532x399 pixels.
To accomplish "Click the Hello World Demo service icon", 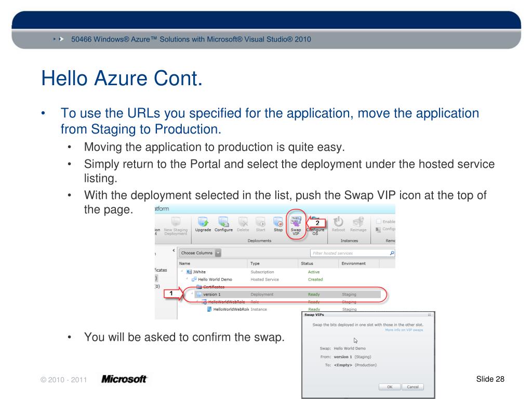I will click(194, 279).
